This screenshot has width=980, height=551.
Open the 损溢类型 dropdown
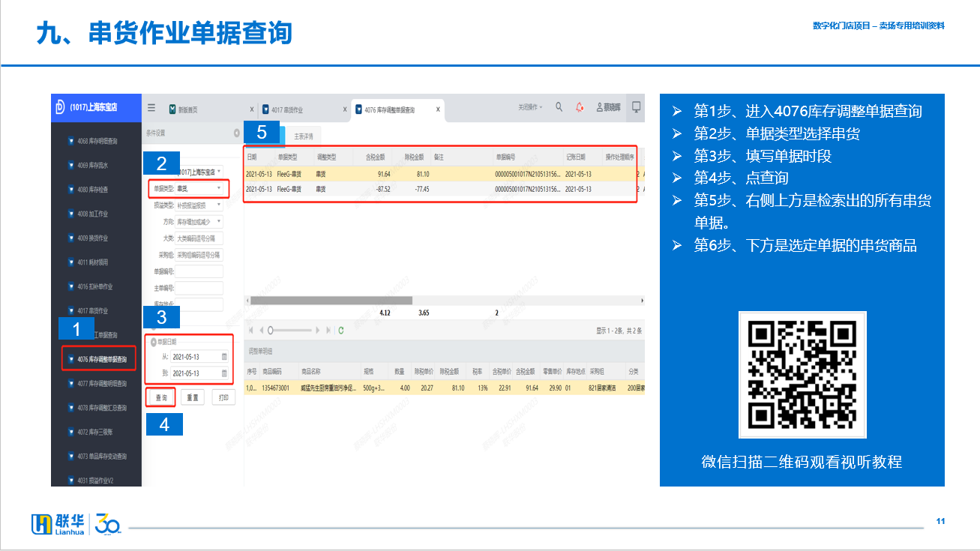(218, 205)
